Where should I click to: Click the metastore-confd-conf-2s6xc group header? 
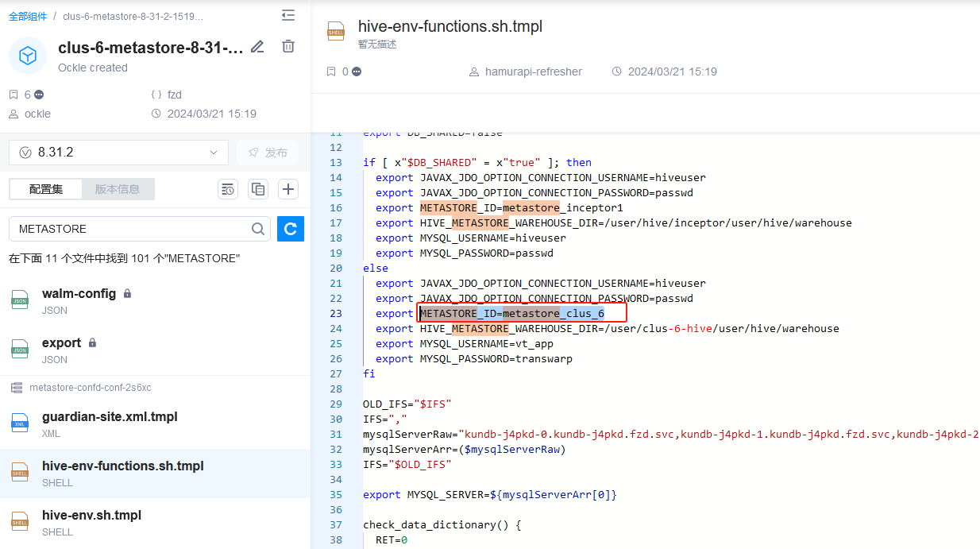pyautogui.click(x=90, y=388)
